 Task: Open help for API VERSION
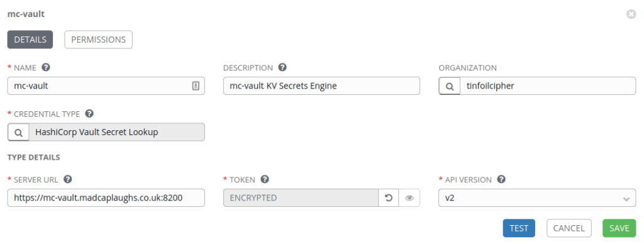coord(501,179)
